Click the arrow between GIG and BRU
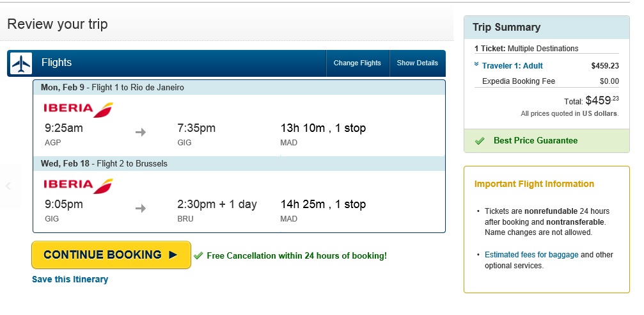This screenshot has height=315, width=644. tap(141, 208)
